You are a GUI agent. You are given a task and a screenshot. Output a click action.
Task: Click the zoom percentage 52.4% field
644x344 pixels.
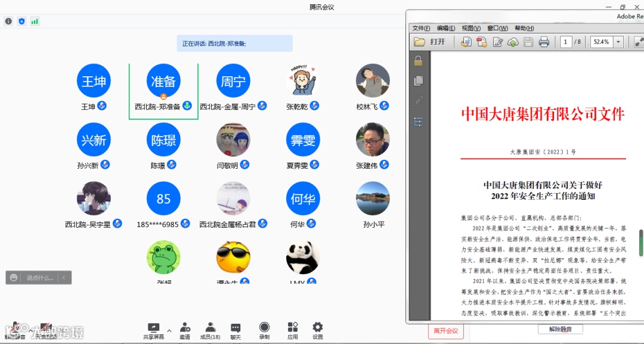click(602, 42)
